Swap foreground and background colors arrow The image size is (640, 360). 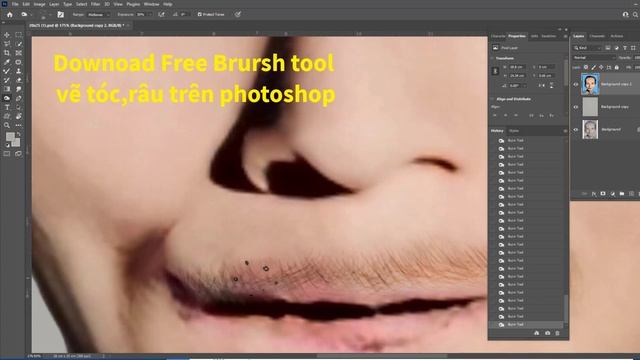coord(18,134)
